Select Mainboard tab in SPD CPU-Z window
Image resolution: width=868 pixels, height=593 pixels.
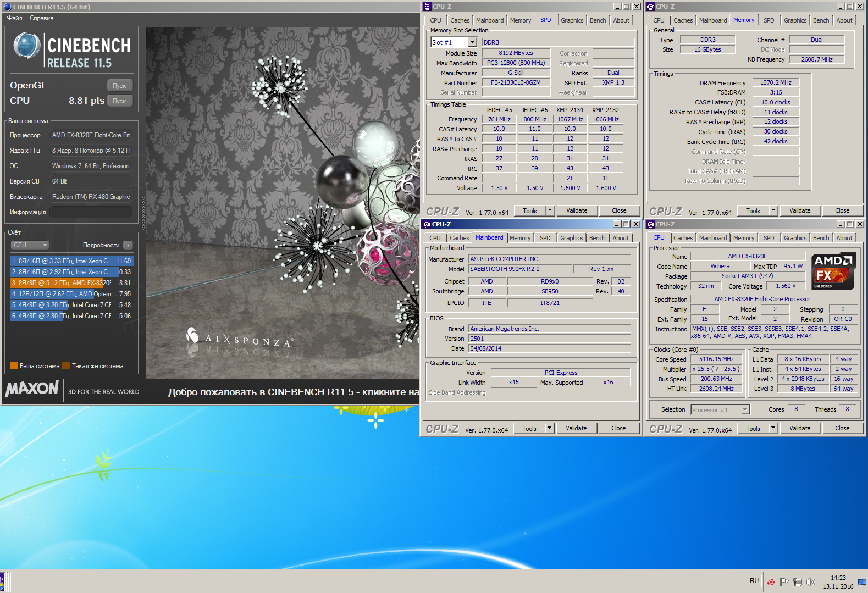490,20
